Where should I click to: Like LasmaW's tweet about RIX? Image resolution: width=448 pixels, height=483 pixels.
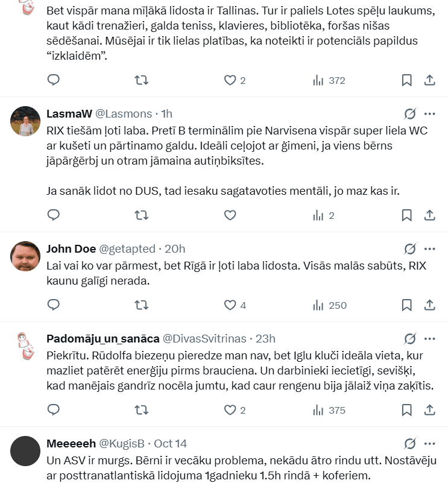pyautogui.click(x=230, y=215)
